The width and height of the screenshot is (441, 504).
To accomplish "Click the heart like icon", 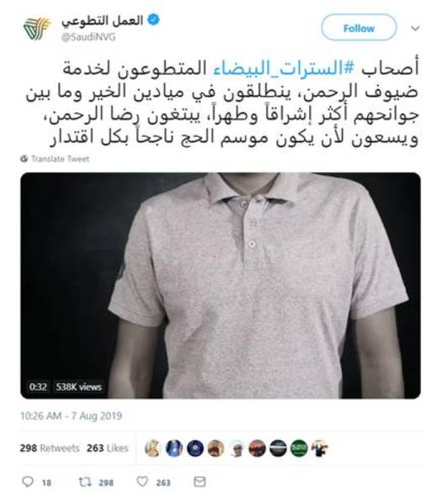I will coord(143,481).
